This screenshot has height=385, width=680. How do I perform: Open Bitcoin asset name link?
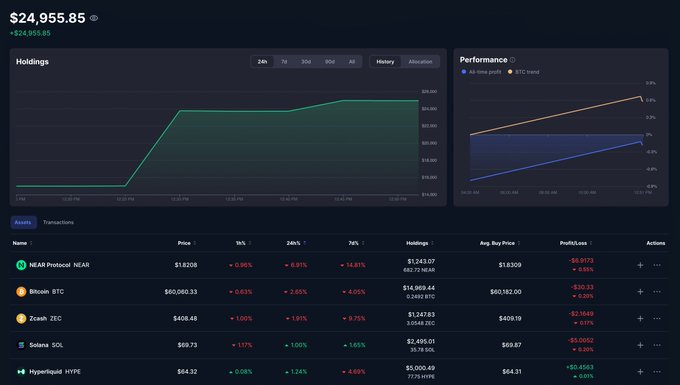point(46,292)
